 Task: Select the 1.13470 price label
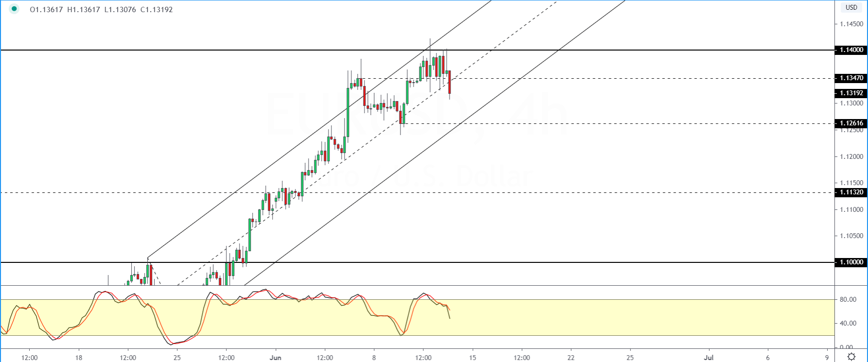[x=851, y=78]
